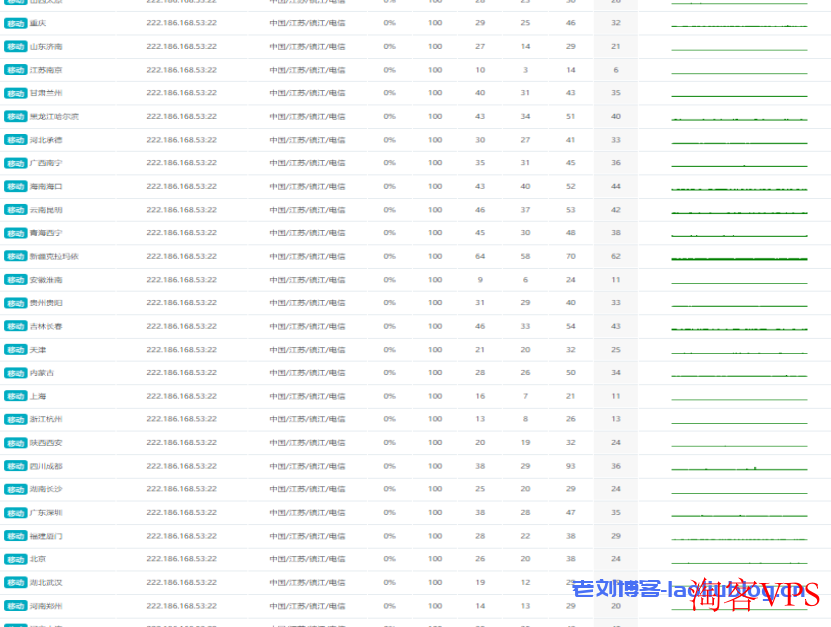Click the minimum value 7 for 上海

pos(525,396)
